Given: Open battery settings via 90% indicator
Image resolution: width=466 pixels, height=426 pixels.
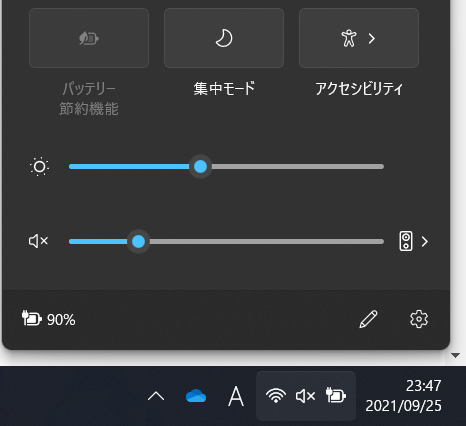Looking at the screenshot, I should point(49,319).
